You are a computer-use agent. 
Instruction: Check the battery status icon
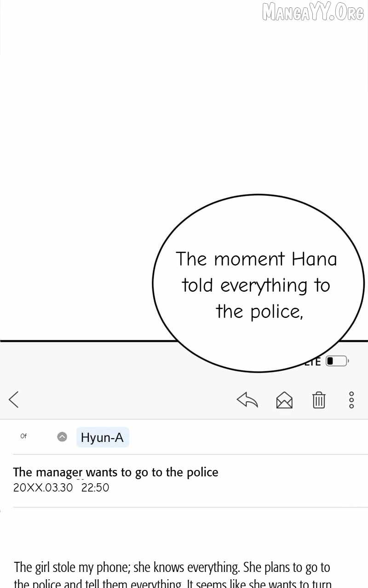click(338, 361)
